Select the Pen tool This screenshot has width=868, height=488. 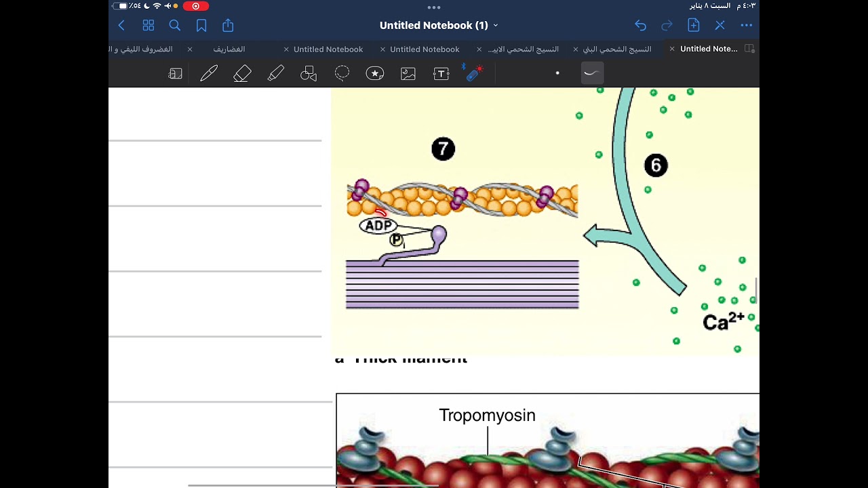(209, 74)
